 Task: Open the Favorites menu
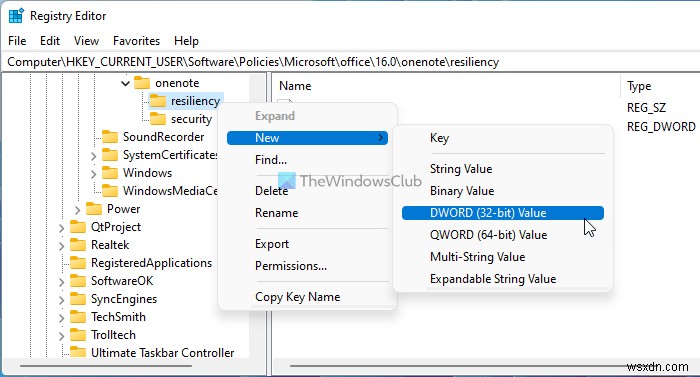coord(136,41)
